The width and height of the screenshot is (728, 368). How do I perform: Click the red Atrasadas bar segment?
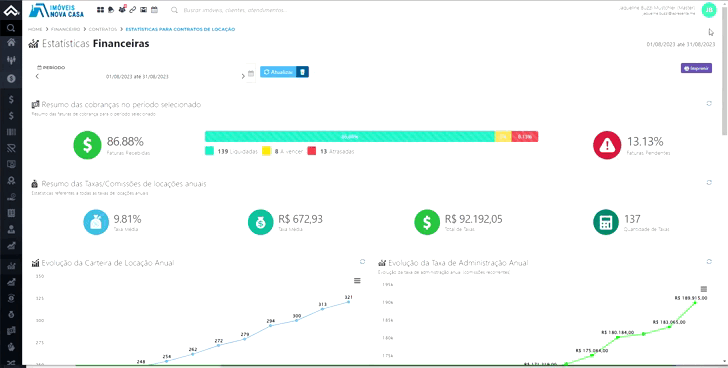(x=525, y=136)
